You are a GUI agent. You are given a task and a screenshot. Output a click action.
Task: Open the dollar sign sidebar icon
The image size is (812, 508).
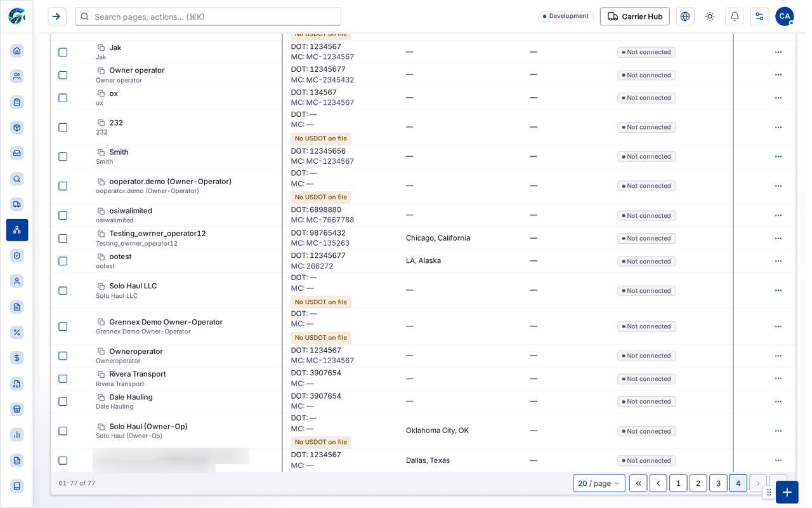click(17, 358)
